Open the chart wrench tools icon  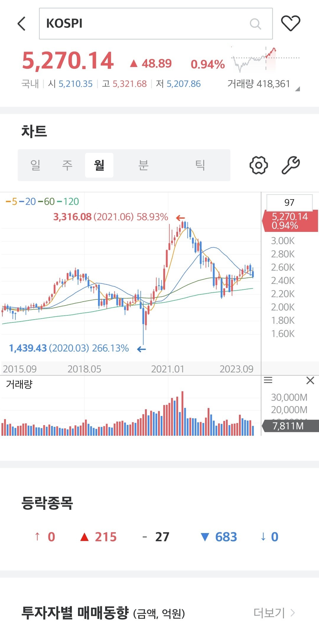coord(291,165)
